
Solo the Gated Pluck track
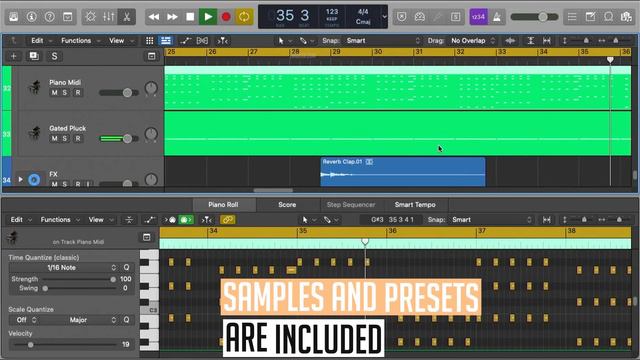pyautogui.click(x=64, y=138)
